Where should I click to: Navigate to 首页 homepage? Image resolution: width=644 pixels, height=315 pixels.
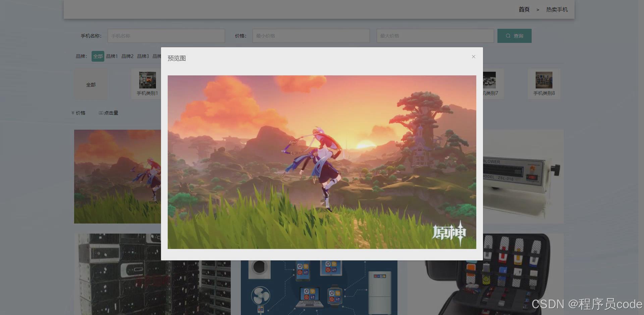pyautogui.click(x=524, y=10)
